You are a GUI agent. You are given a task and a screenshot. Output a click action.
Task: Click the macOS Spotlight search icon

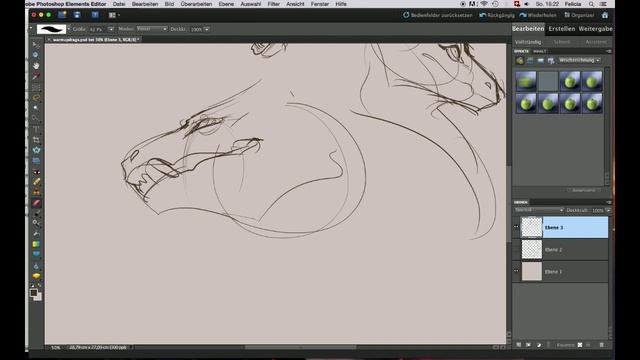pyautogui.click(x=591, y=4)
